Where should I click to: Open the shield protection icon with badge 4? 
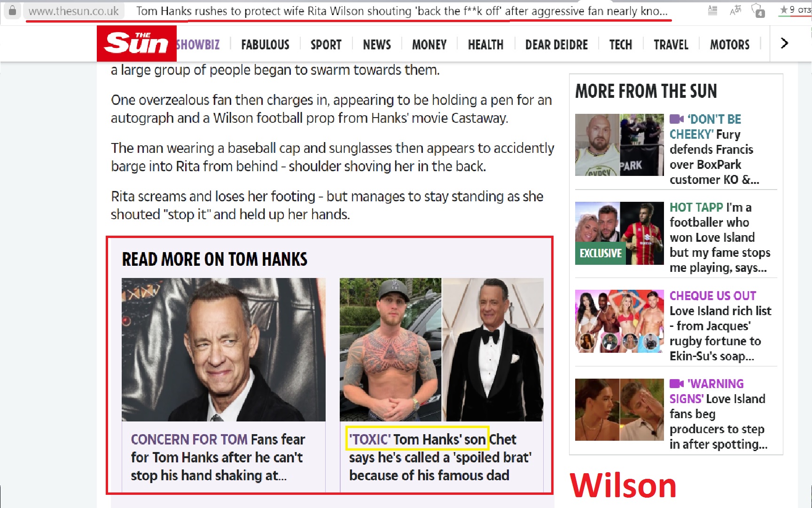[758, 10]
